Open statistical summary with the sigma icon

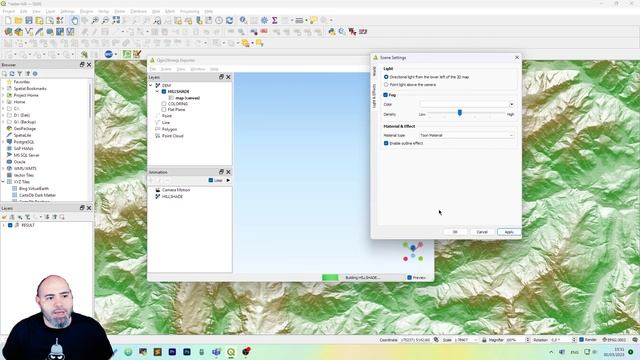coord(275,20)
